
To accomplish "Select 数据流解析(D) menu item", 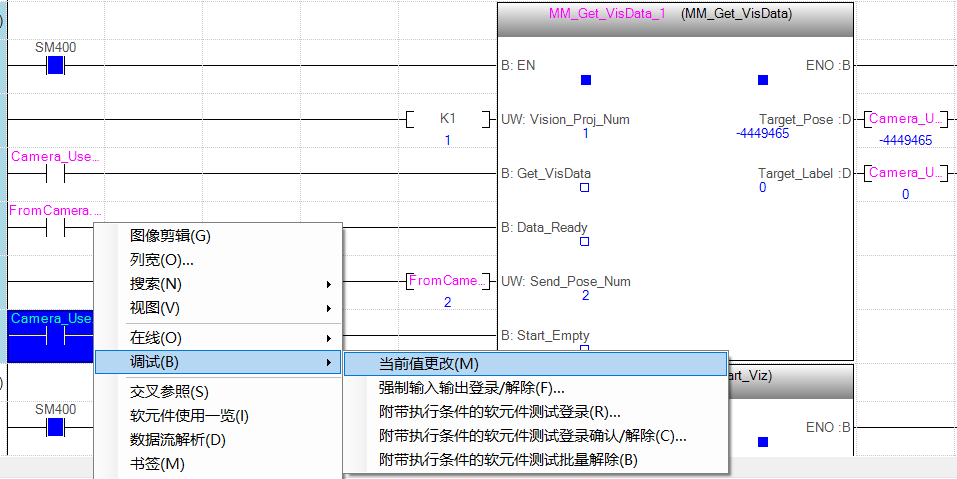I will pos(218,440).
